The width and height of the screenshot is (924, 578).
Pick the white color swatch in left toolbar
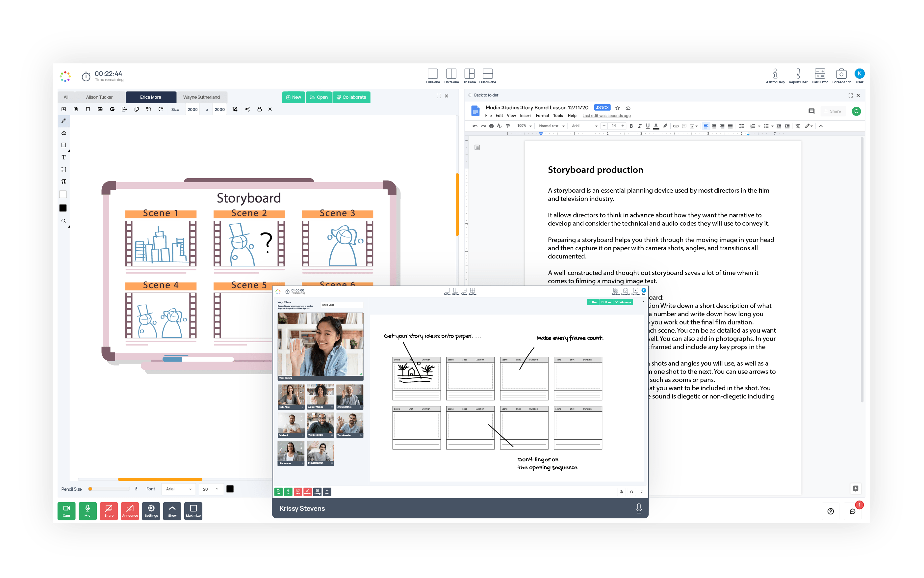pyautogui.click(x=63, y=195)
